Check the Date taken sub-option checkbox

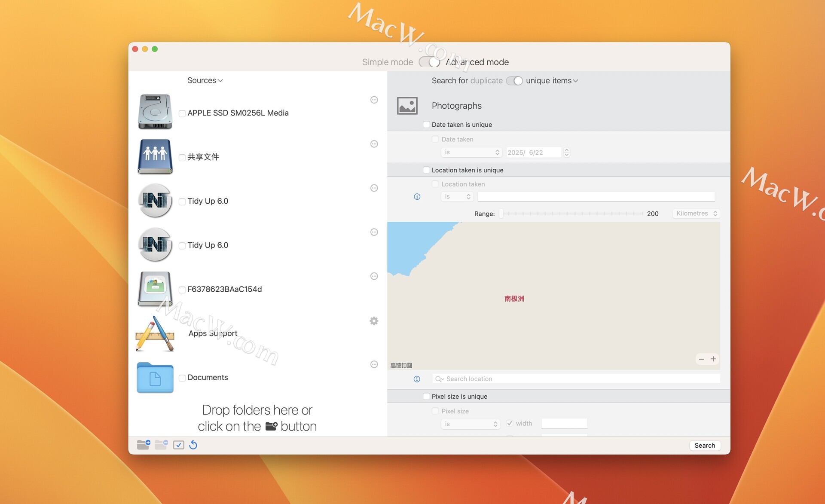click(x=435, y=139)
